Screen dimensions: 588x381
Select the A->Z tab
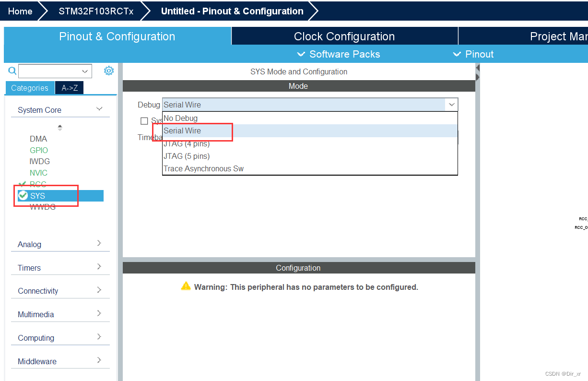(x=70, y=88)
